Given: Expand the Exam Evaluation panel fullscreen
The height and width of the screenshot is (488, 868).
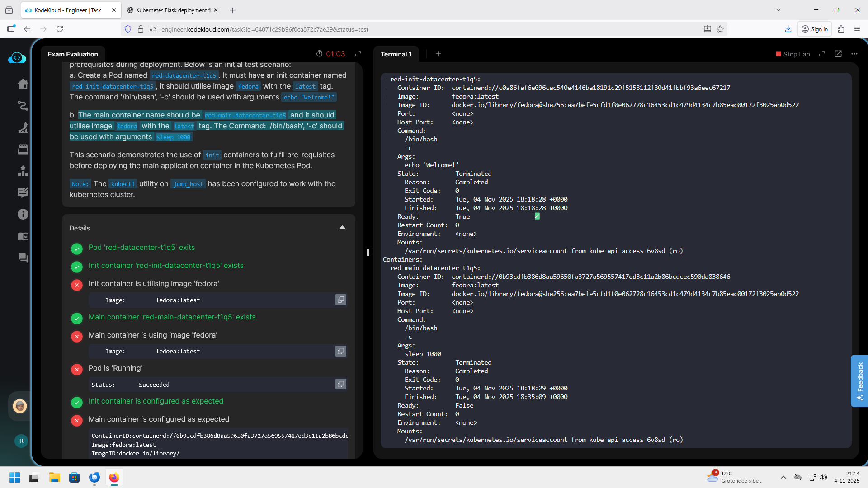Looking at the screenshot, I should (x=358, y=54).
